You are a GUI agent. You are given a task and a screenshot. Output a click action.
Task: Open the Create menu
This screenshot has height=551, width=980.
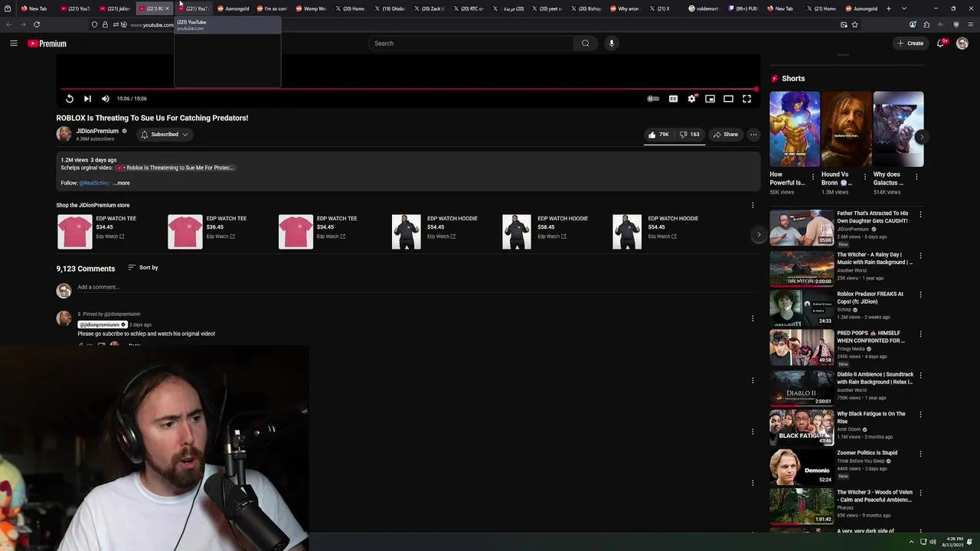(910, 44)
